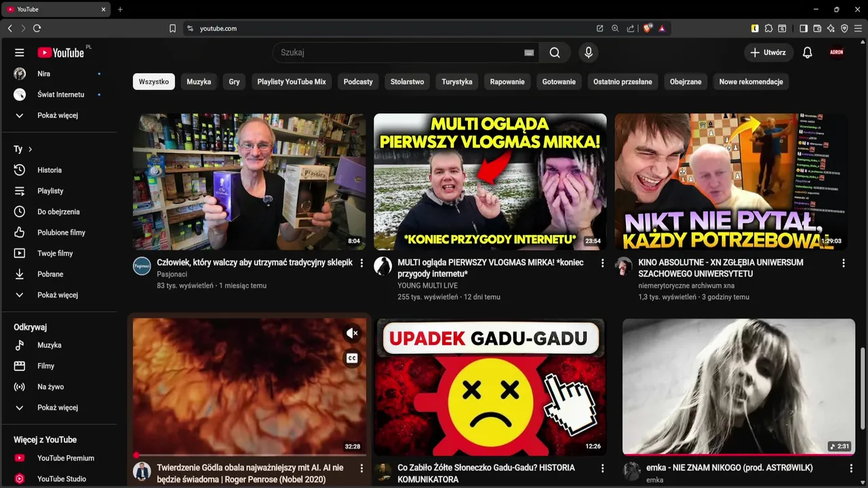Open the YOUNG MULTI LIVE channel link

(427, 285)
